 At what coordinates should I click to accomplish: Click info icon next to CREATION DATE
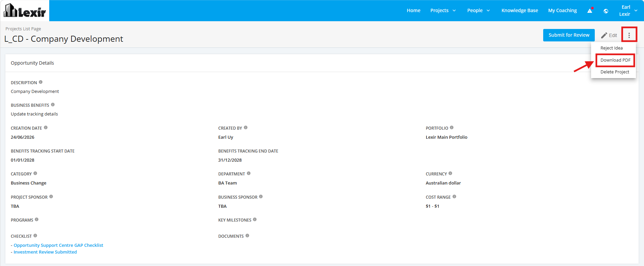click(46, 128)
